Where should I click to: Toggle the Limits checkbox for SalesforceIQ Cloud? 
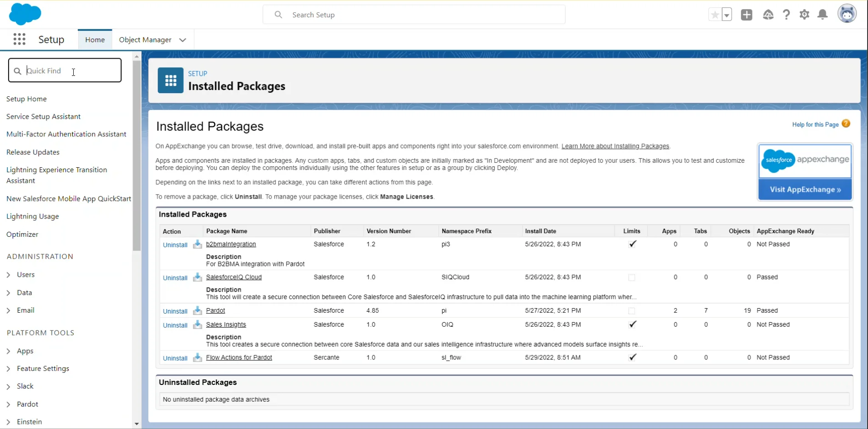click(631, 278)
